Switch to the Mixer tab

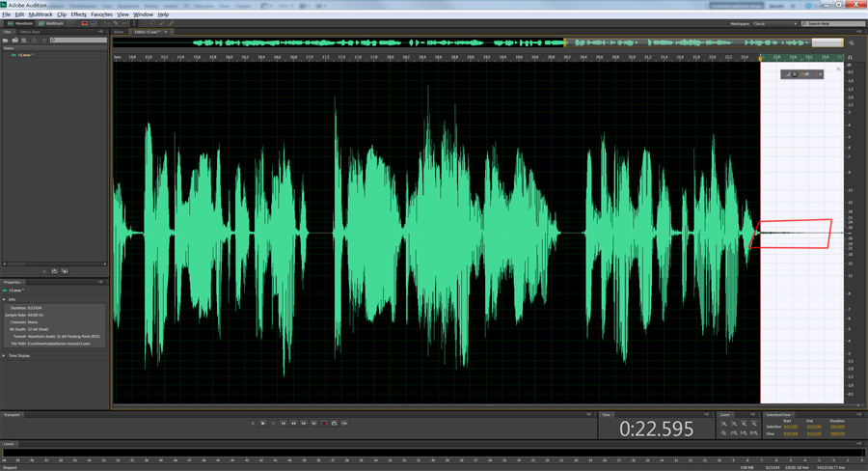pos(119,32)
